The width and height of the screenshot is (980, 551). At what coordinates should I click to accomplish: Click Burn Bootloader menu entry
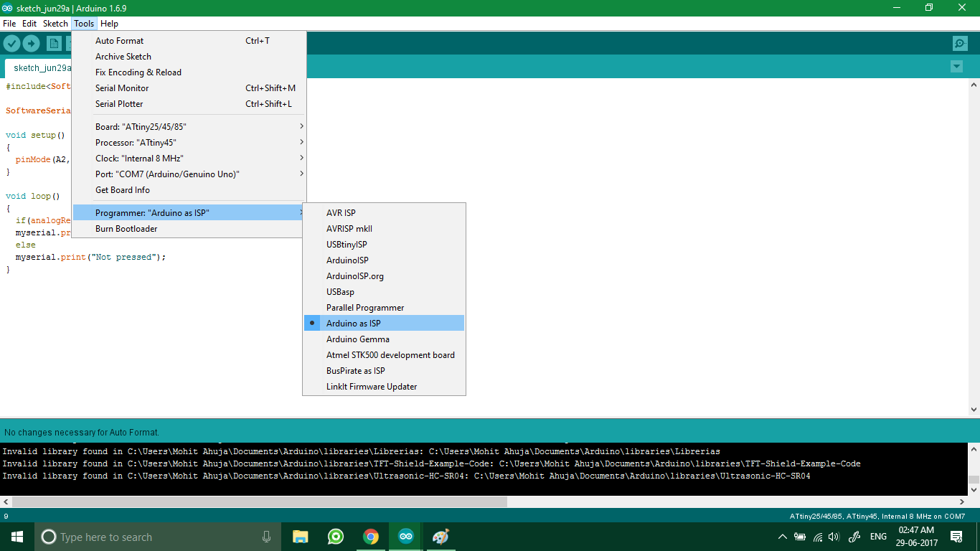click(x=189, y=229)
